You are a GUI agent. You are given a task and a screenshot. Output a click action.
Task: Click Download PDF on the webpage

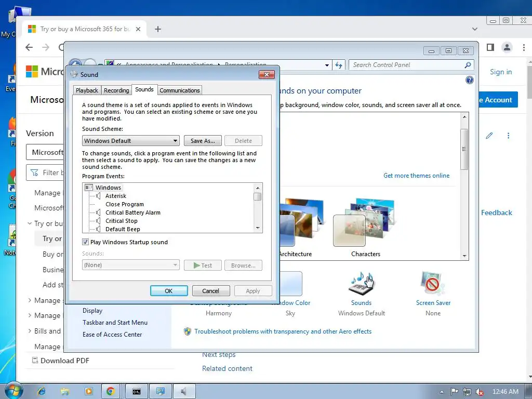[x=60, y=361]
